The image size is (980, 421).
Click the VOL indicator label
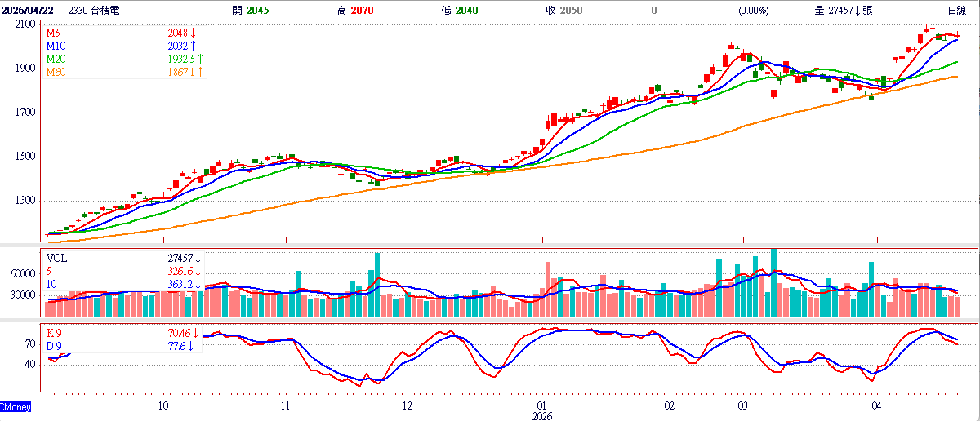58,257
